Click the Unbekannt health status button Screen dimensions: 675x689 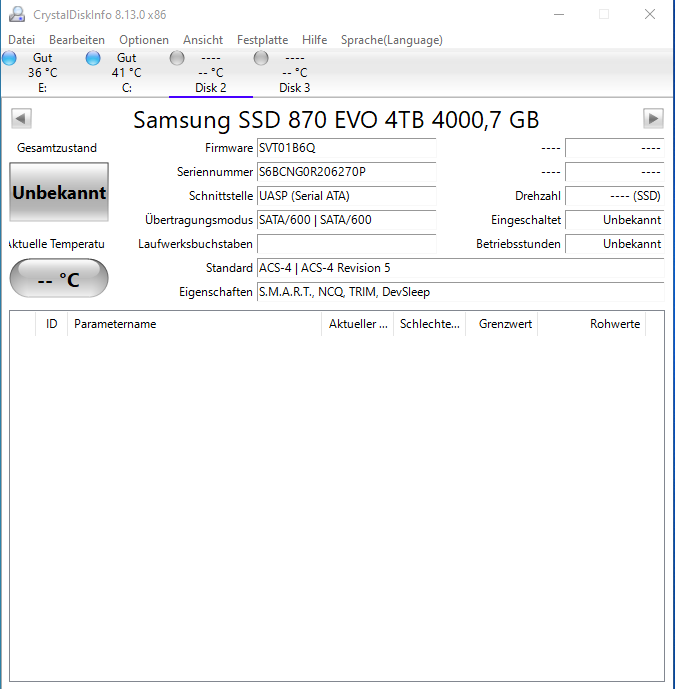coord(59,192)
